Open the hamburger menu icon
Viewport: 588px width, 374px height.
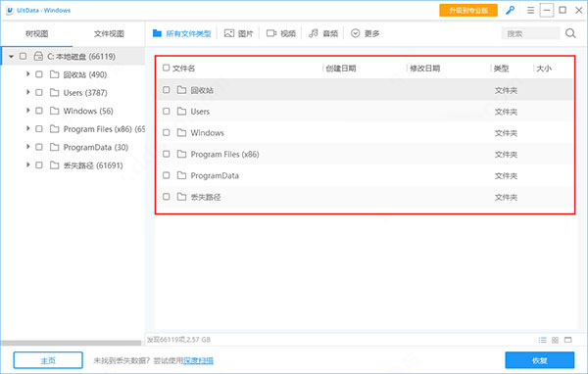pyautogui.click(x=530, y=11)
